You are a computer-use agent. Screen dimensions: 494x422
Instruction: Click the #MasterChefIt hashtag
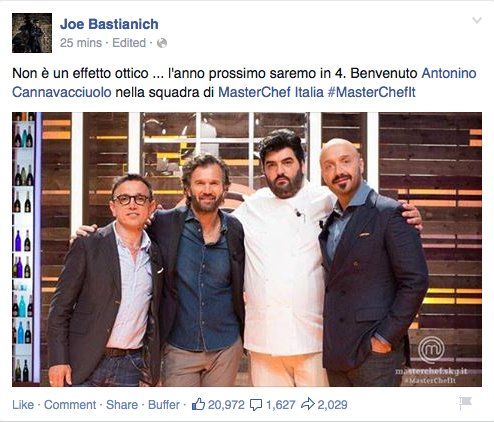click(x=371, y=92)
